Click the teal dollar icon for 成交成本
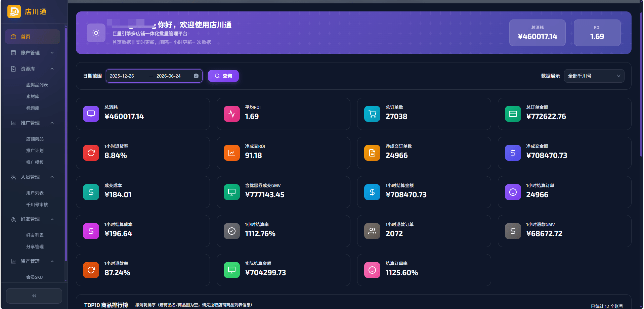 click(x=91, y=192)
